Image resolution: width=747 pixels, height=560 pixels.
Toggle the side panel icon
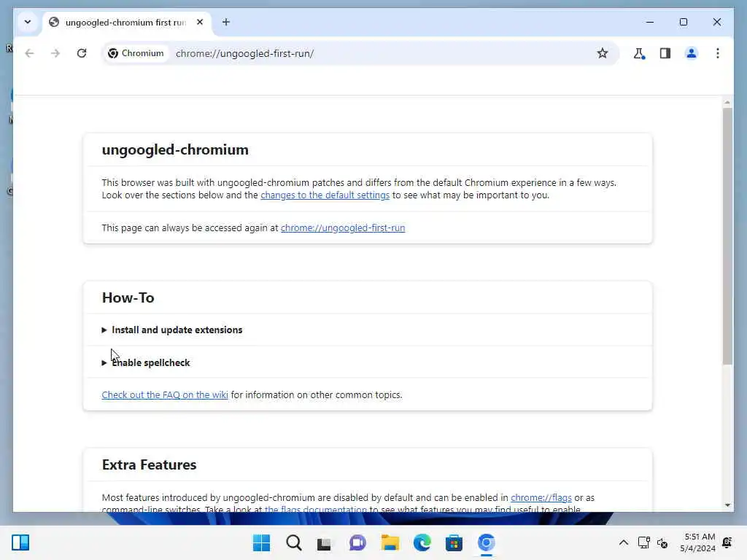pyautogui.click(x=665, y=53)
